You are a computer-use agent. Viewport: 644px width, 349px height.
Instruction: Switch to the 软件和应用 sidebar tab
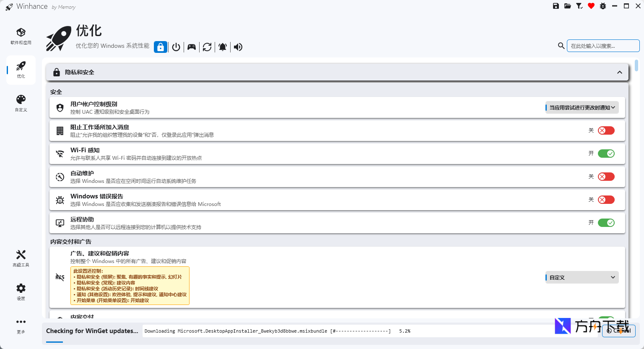coord(21,36)
